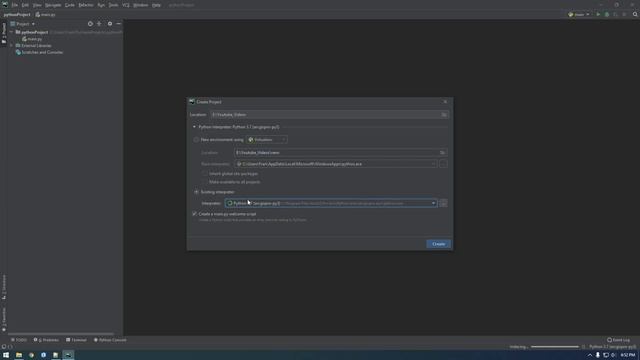Image resolution: width=640 pixels, height=360 pixels.
Task: Click the locate/select opened file icon
Action: coord(90,24)
